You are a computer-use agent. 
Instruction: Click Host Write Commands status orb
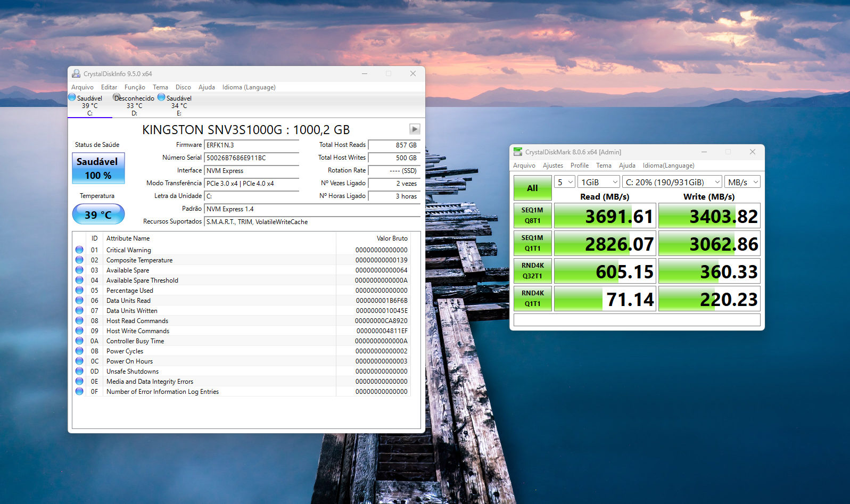tap(79, 331)
